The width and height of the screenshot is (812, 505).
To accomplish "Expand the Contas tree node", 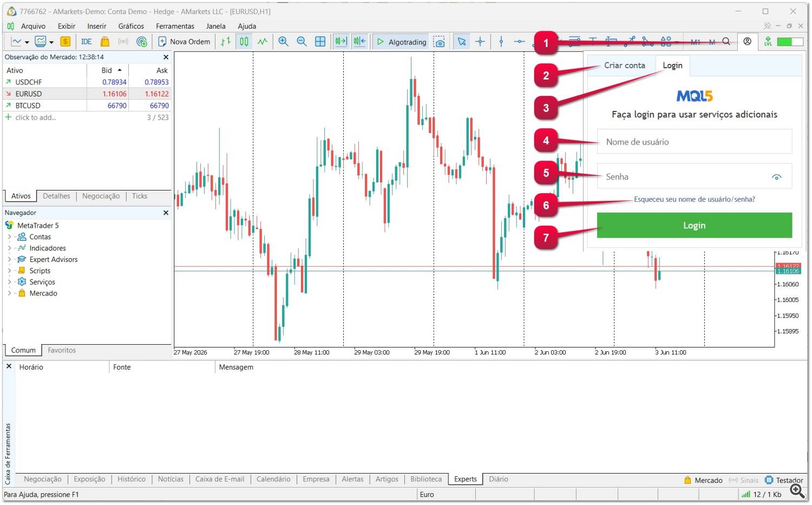I will click(x=9, y=237).
